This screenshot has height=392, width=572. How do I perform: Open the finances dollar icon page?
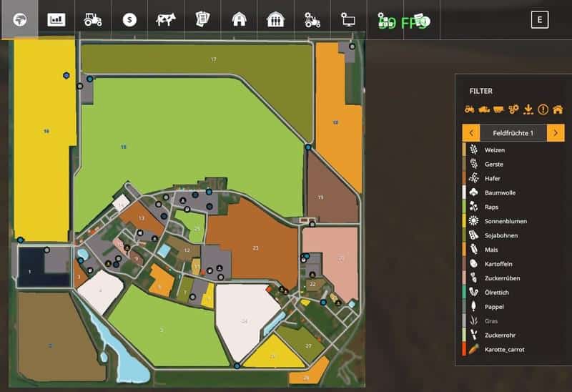point(129,20)
